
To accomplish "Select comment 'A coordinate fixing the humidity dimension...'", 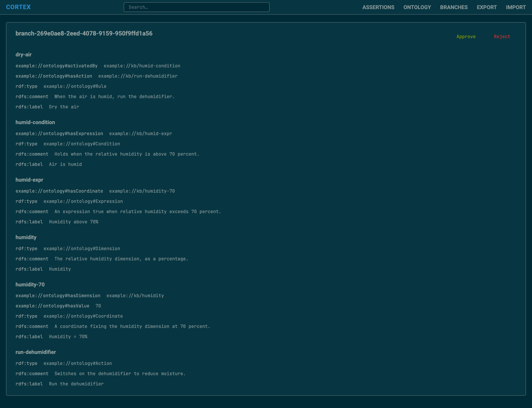I will [x=132, y=326].
